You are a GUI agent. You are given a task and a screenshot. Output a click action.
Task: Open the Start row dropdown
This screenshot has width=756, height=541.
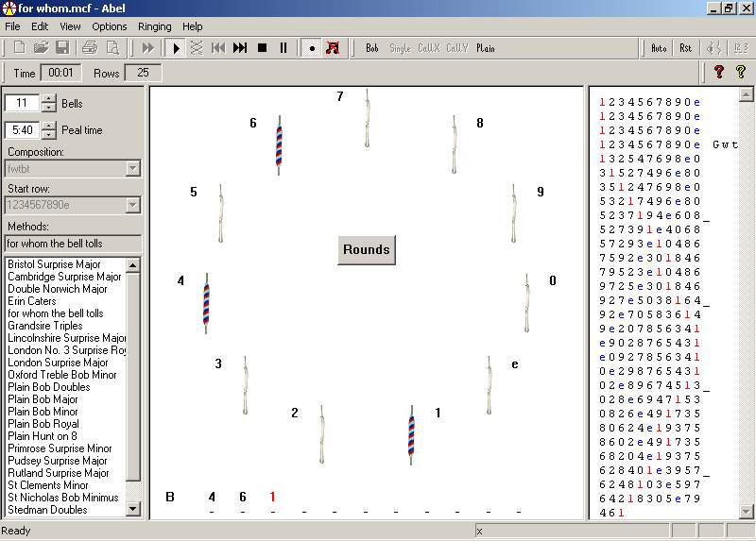tap(132, 205)
